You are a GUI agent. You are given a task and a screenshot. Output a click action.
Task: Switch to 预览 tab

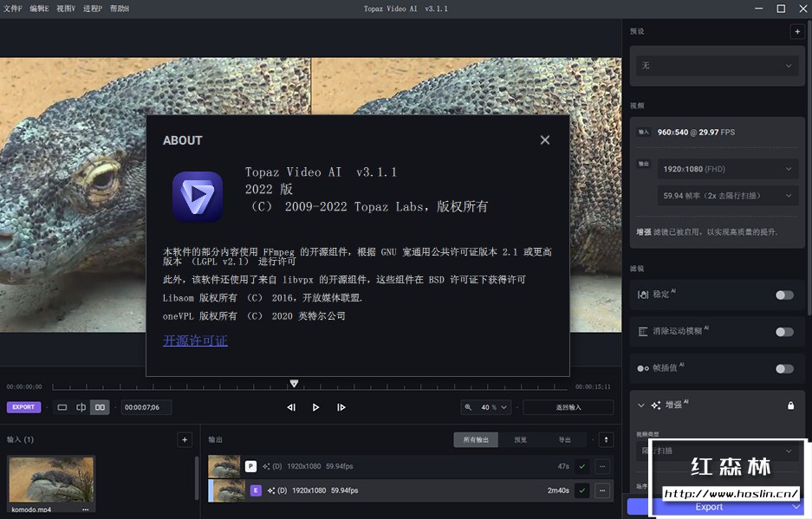pyautogui.click(x=521, y=440)
